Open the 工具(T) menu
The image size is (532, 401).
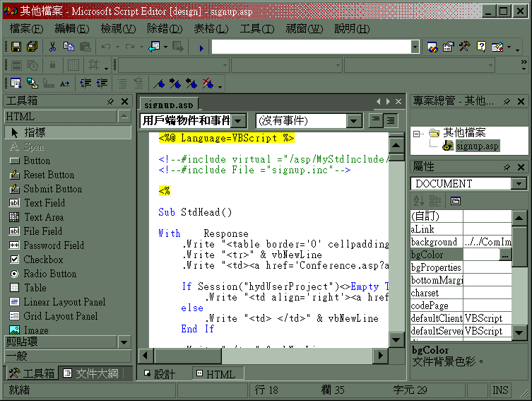[257, 29]
